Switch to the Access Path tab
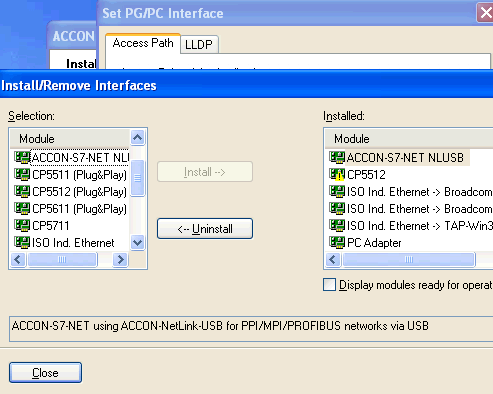The width and height of the screenshot is (493, 394). pos(143,43)
